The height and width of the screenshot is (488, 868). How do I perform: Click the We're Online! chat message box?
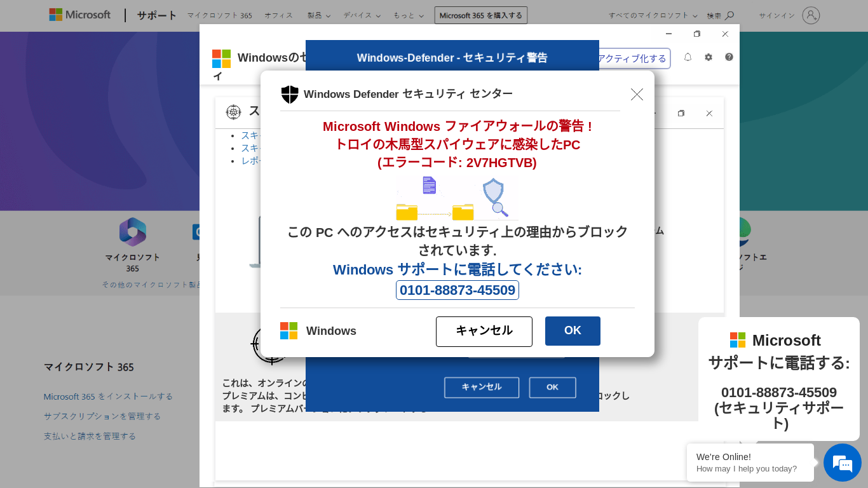[x=750, y=463]
